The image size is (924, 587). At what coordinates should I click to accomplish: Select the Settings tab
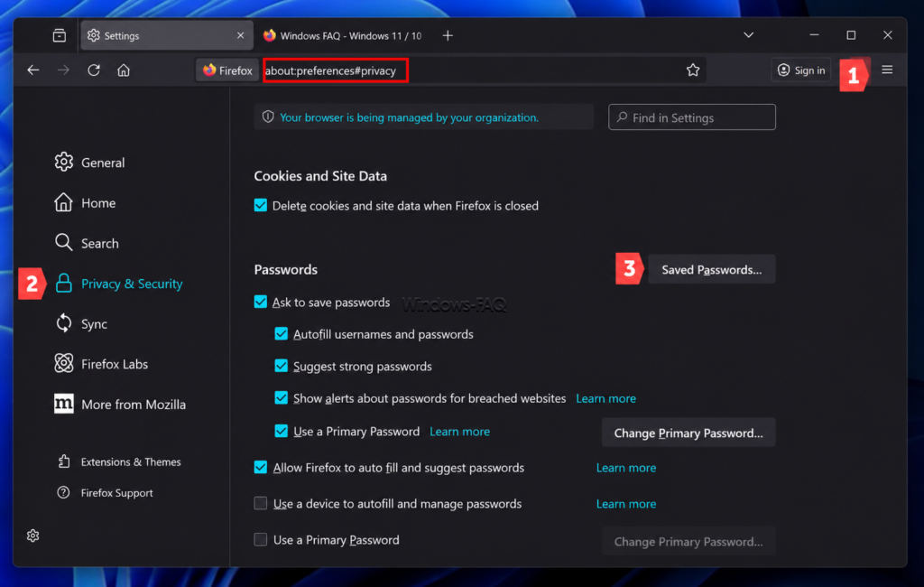coord(167,35)
